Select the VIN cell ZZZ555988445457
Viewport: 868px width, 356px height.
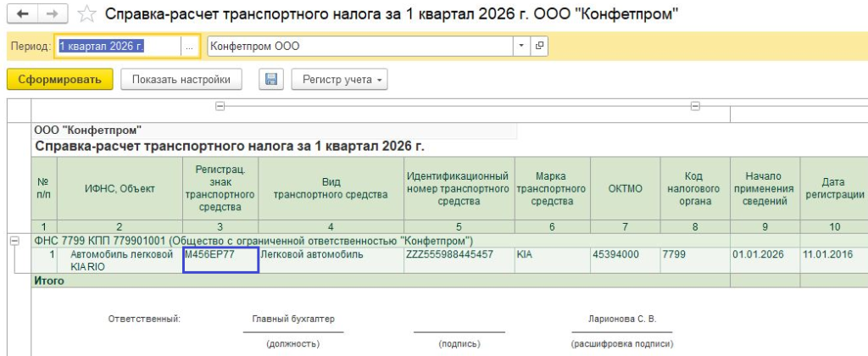[x=459, y=260]
